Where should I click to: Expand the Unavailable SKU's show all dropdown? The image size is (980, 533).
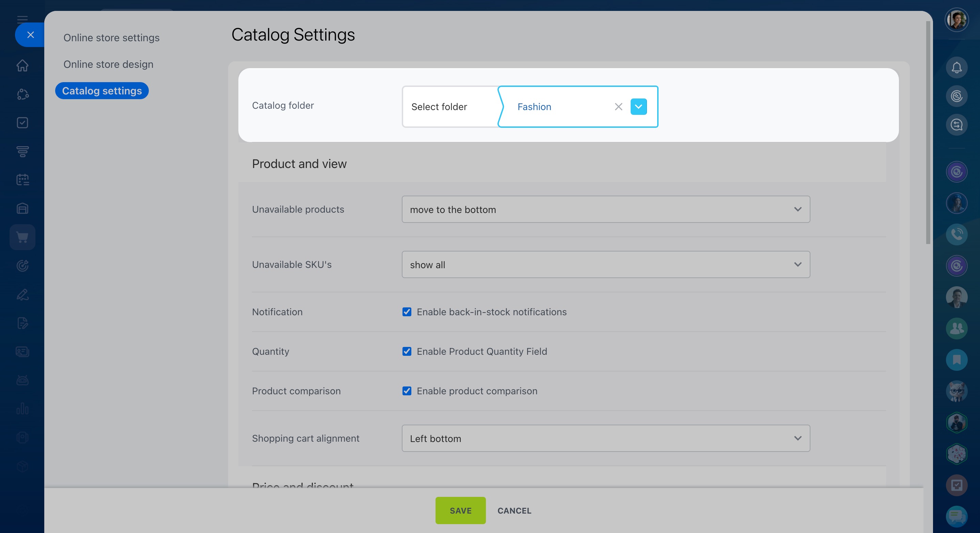pyautogui.click(x=606, y=264)
